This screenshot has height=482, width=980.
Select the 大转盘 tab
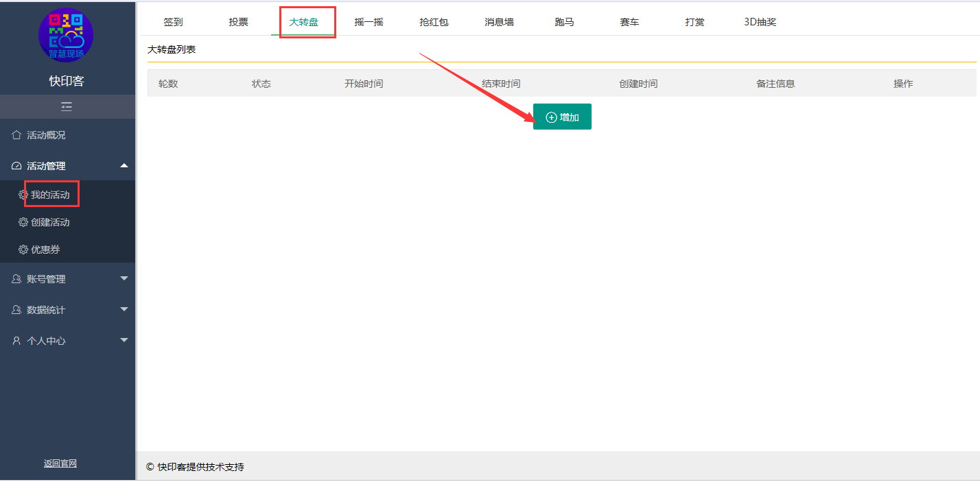tap(303, 22)
